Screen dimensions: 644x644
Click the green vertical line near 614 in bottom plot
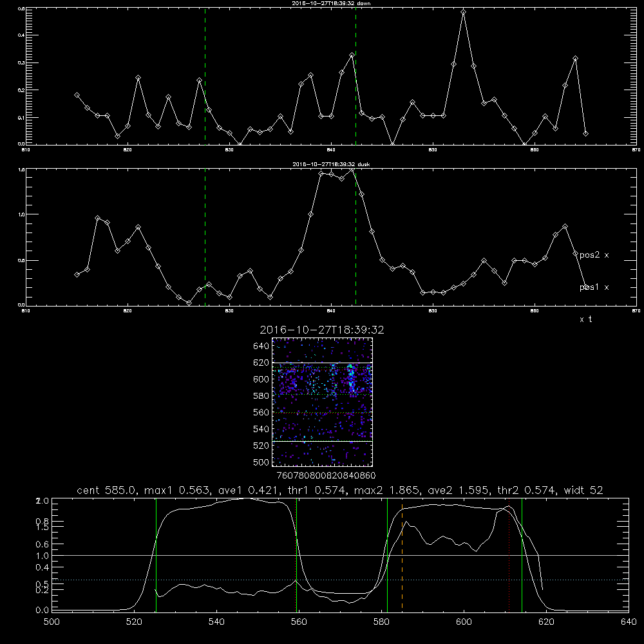pos(522,555)
